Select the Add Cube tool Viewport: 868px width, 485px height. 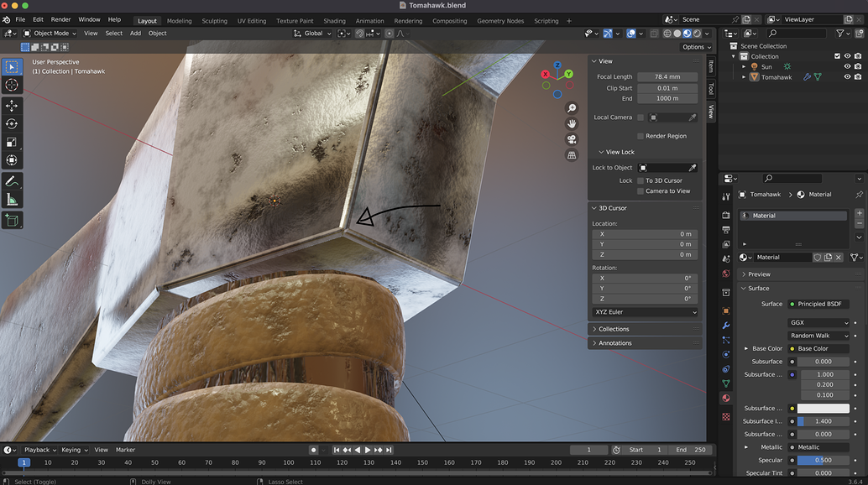[12, 220]
